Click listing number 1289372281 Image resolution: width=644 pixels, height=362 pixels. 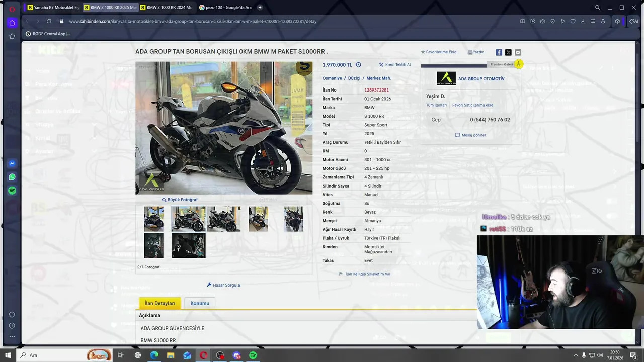376,90
